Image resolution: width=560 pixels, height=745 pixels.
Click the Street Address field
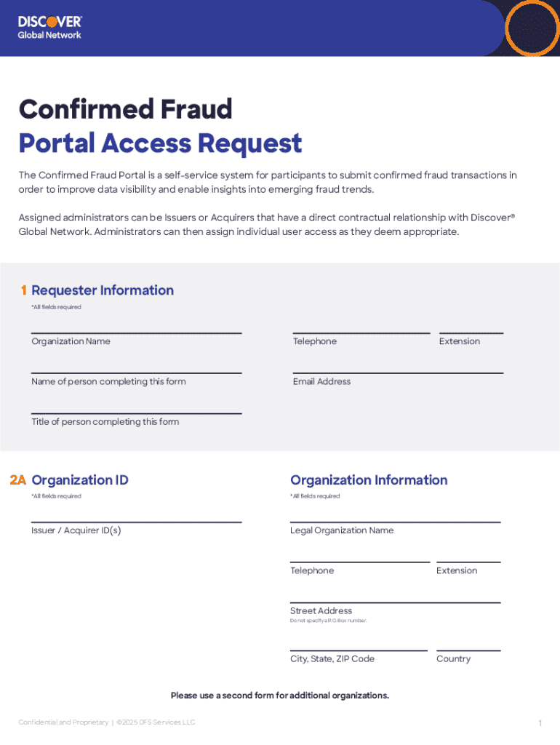pyautogui.click(x=395, y=595)
